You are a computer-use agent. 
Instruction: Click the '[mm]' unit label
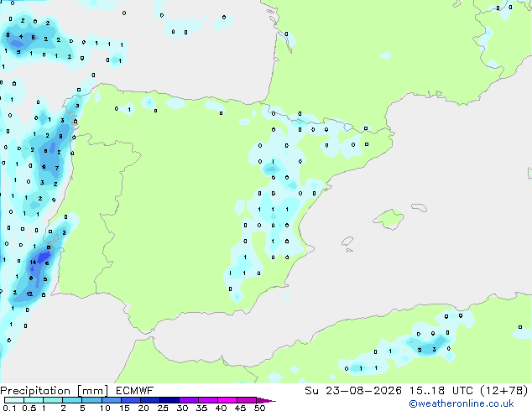coord(92,391)
